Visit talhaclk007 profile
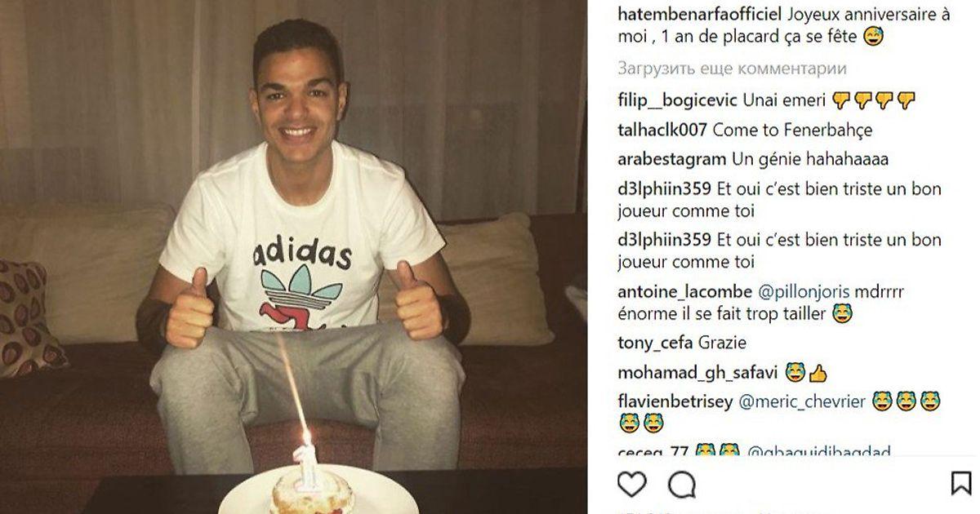This screenshot has width=980, height=514. tap(663, 130)
